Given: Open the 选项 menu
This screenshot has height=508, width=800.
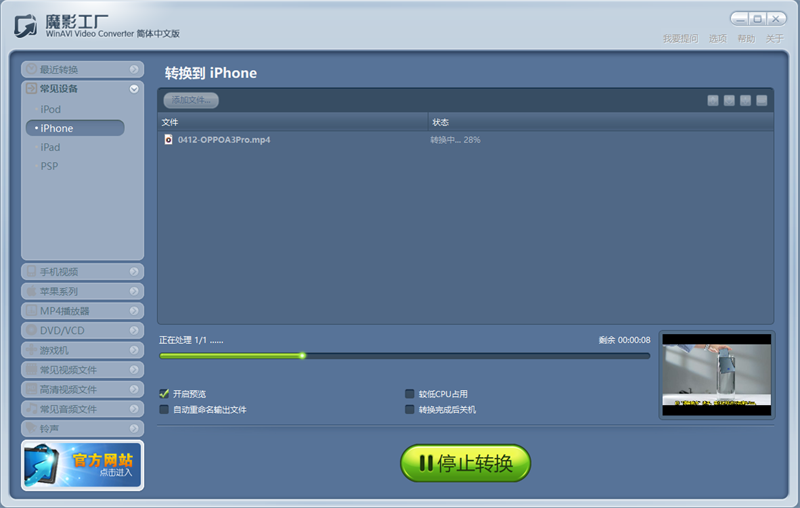Looking at the screenshot, I should (717, 39).
